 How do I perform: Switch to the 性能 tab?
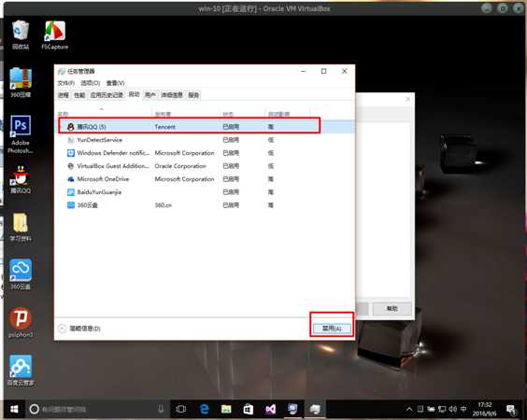pyautogui.click(x=79, y=95)
